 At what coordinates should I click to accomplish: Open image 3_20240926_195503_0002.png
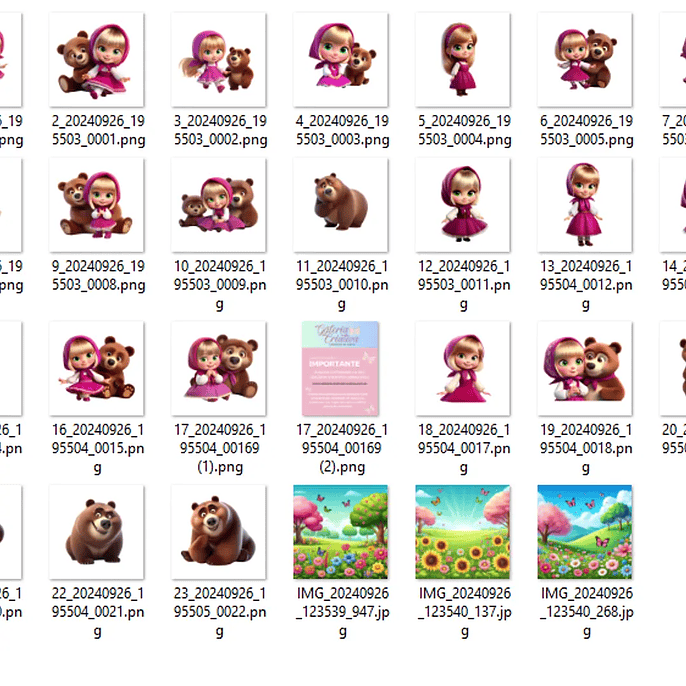[x=218, y=60]
